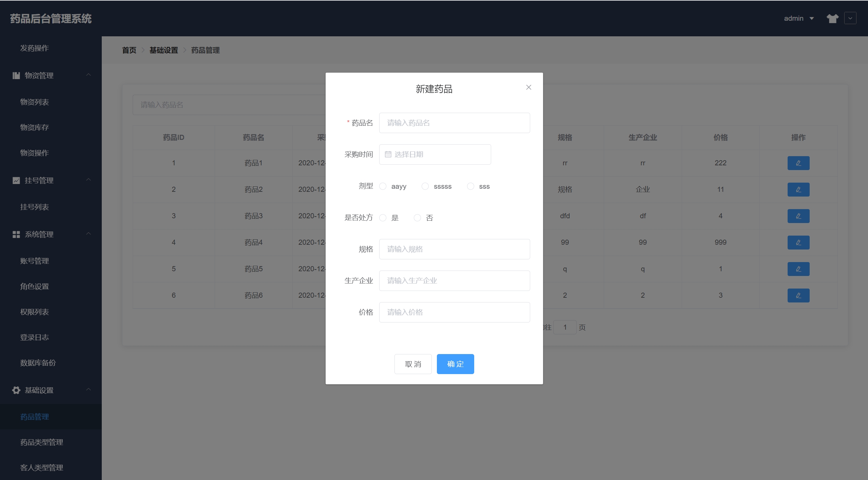The width and height of the screenshot is (868, 480).
Task: Go to 账号管理 in the sidebar
Action: point(35,261)
